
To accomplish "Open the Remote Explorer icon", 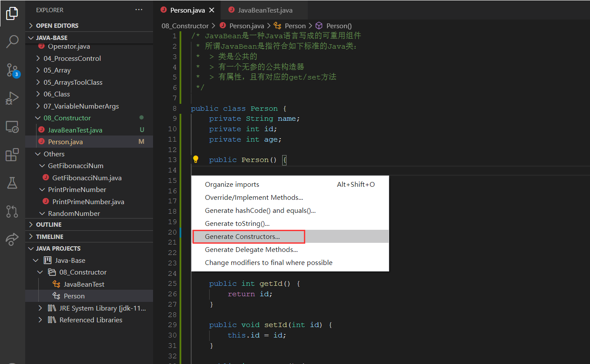I will (x=12, y=126).
